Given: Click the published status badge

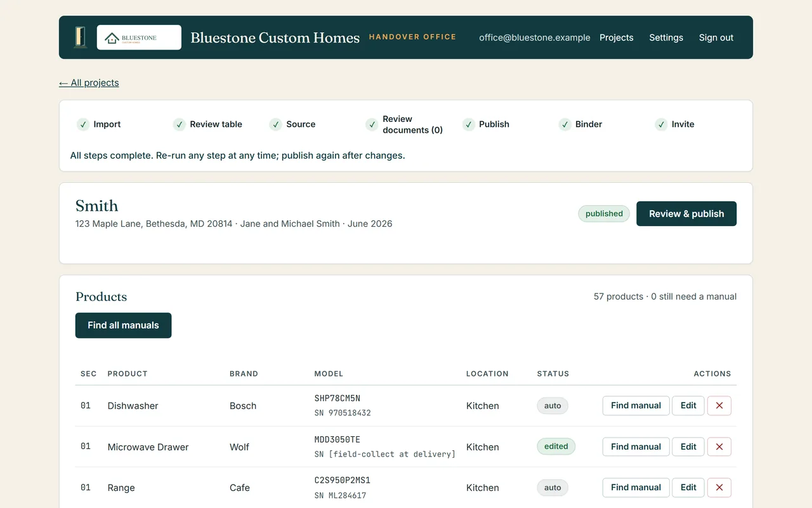Looking at the screenshot, I should [x=604, y=214].
